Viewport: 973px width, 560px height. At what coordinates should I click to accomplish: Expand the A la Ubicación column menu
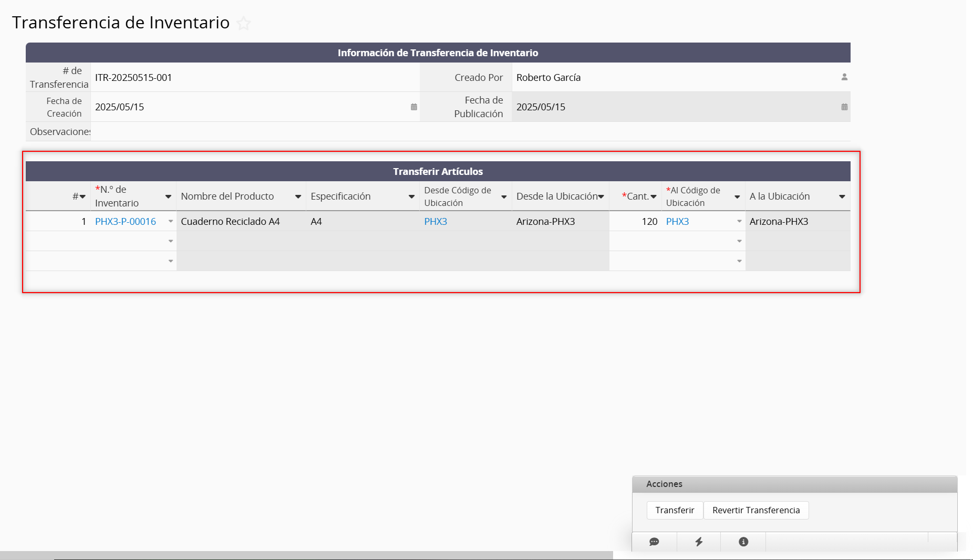click(x=842, y=196)
